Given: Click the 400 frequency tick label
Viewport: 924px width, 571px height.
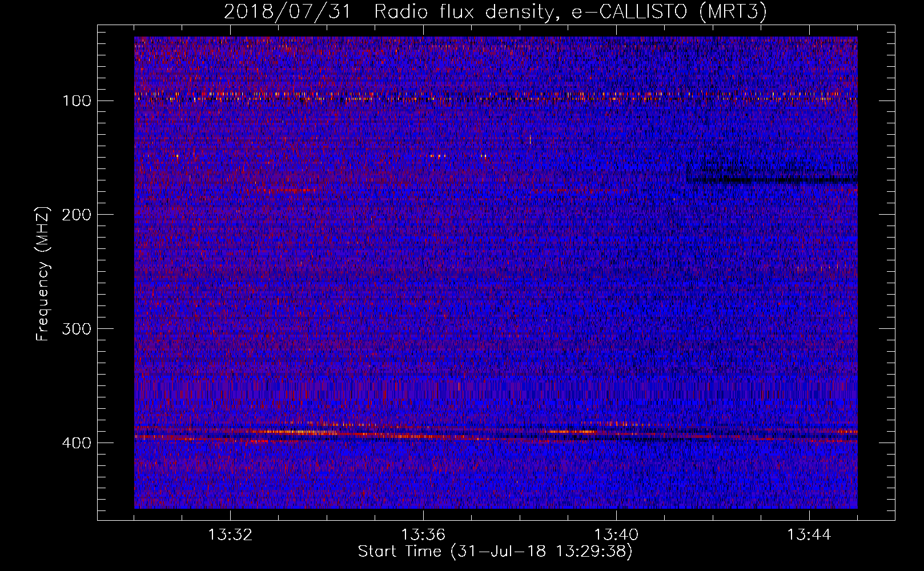Looking at the screenshot, I should (x=77, y=444).
